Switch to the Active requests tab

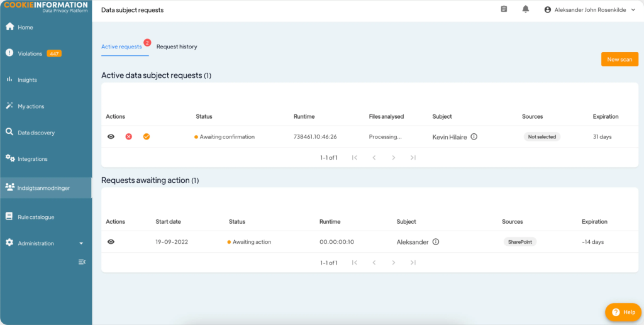pos(121,47)
